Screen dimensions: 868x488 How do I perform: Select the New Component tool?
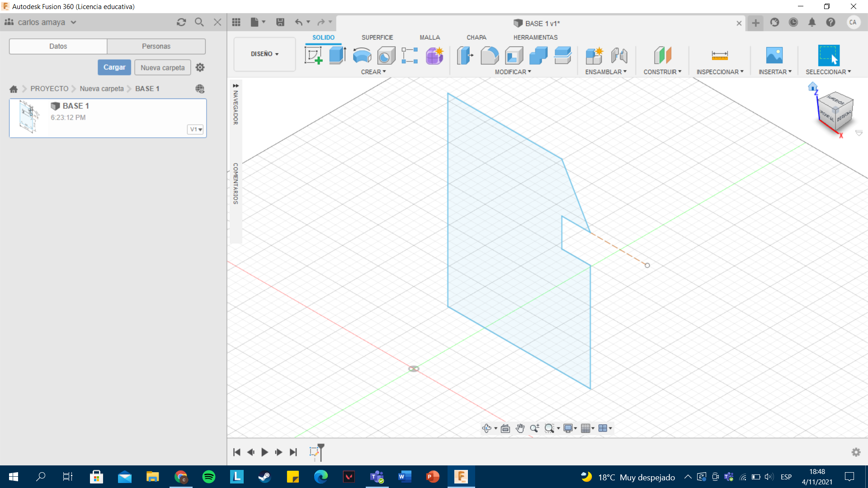tap(594, 56)
